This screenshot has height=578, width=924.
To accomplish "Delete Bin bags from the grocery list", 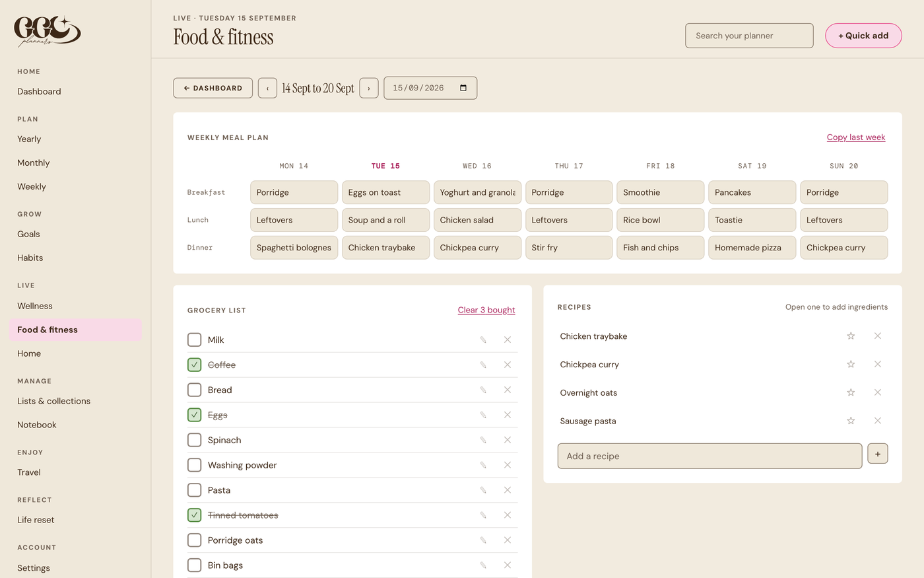I will [508, 565].
